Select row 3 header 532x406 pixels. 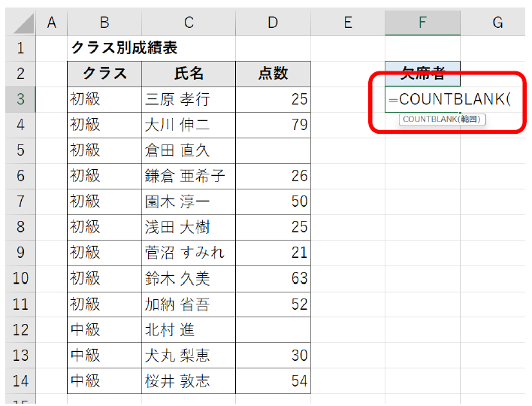click(x=20, y=99)
